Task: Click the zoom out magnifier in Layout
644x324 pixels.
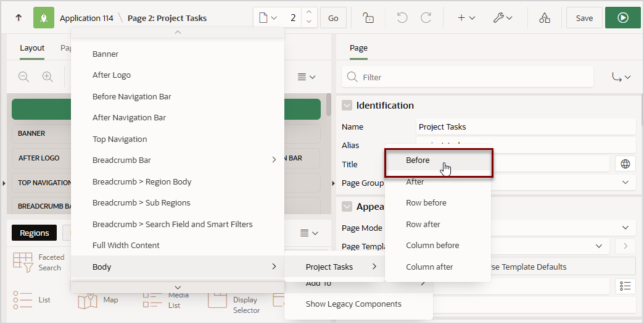Action: (x=24, y=77)
